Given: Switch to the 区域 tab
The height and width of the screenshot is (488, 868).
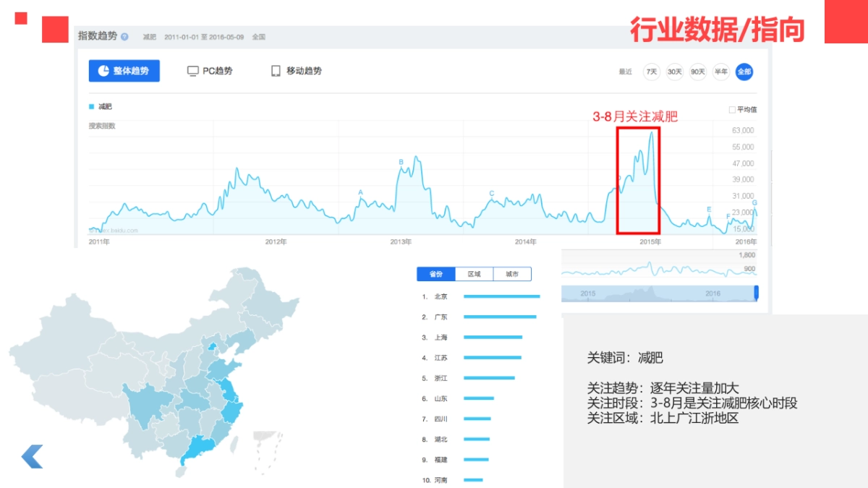Looking at the screenshot, I should pos(474,274).
